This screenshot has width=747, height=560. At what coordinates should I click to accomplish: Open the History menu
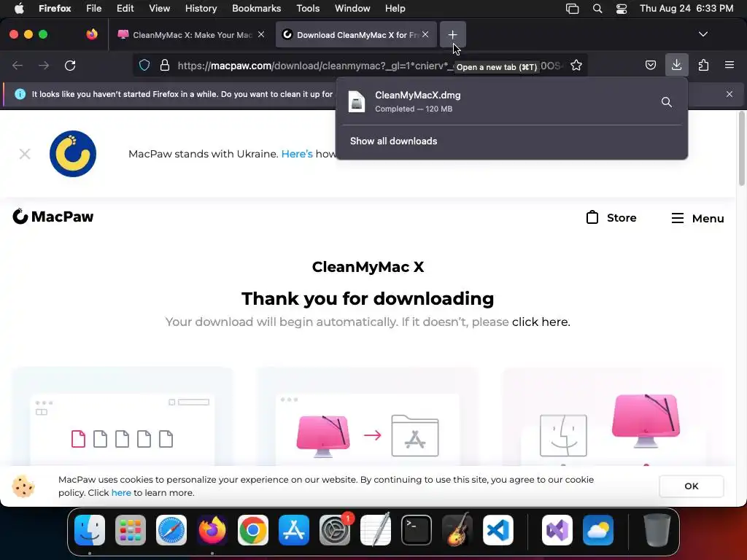coord(201,8)
